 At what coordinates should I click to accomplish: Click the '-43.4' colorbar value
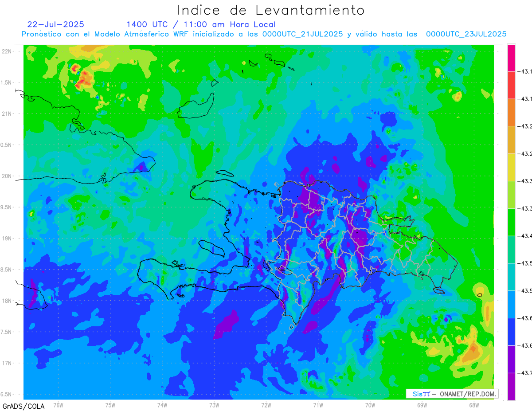coord(525,236)
